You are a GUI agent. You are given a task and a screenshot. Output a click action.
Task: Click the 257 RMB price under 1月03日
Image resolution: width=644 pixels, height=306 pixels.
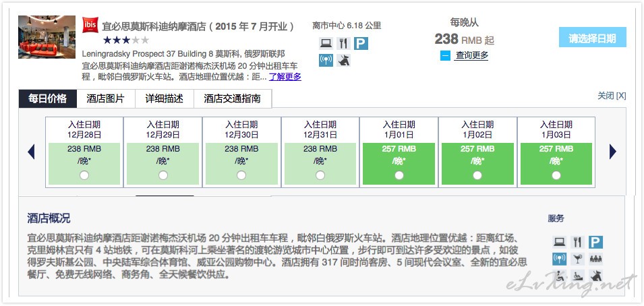click(x=556, y=149)
